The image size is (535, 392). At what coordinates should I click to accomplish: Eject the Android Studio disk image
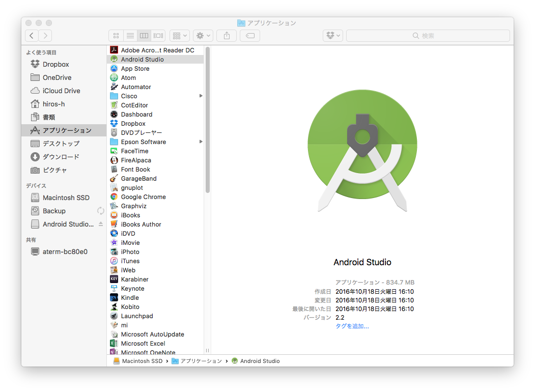101,224
